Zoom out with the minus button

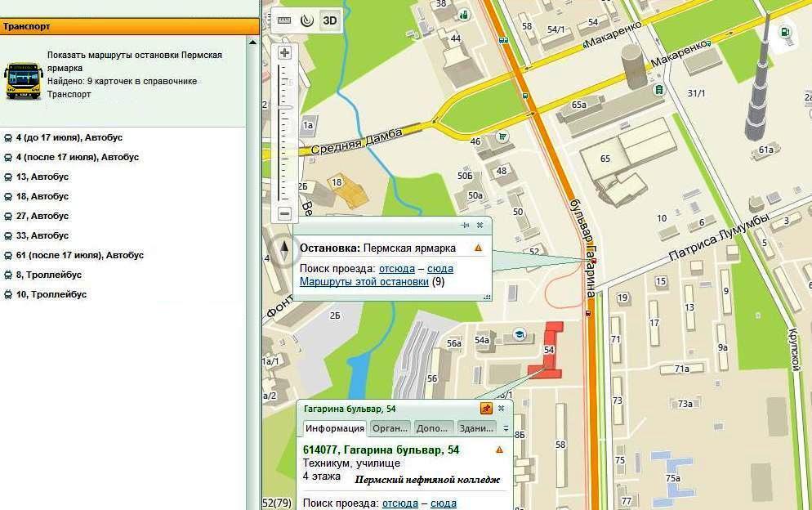[x=284, y=213]
